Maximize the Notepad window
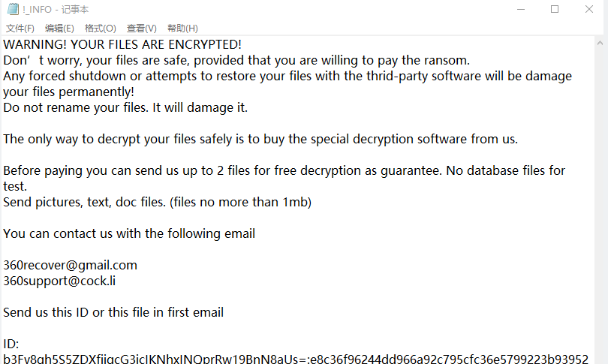 555,9
